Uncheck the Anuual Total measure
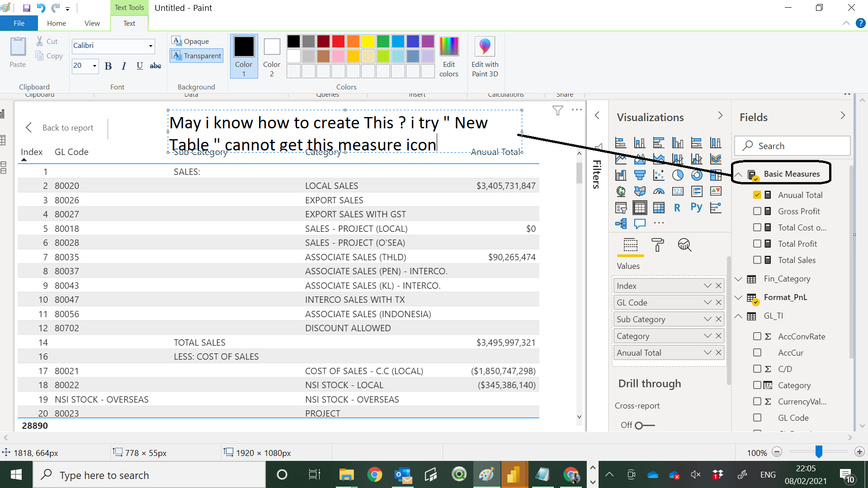The width and height of the screenshot is (868, 488). point(757,195)
